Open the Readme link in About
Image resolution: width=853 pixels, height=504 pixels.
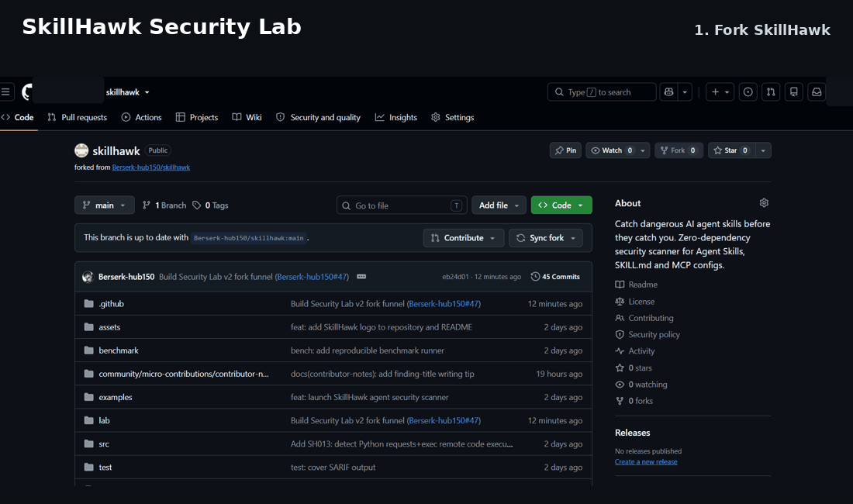[636, 285]
